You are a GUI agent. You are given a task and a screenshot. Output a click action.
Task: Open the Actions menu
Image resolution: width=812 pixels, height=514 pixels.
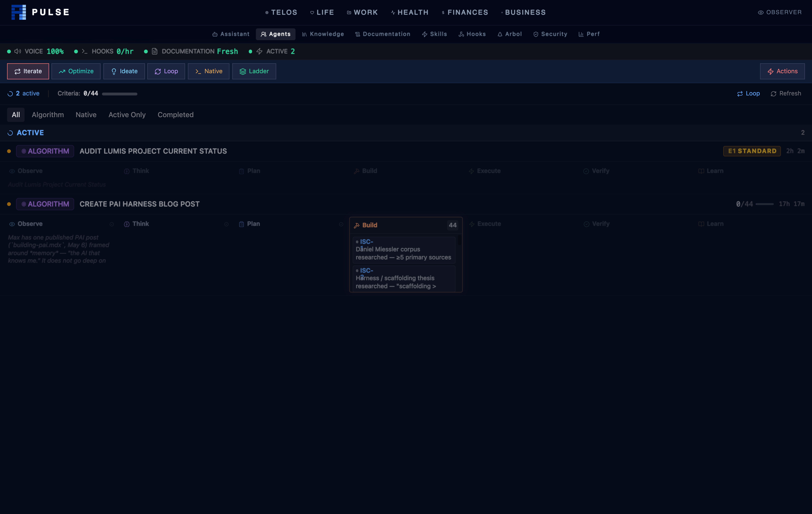[x=782, y=71]
